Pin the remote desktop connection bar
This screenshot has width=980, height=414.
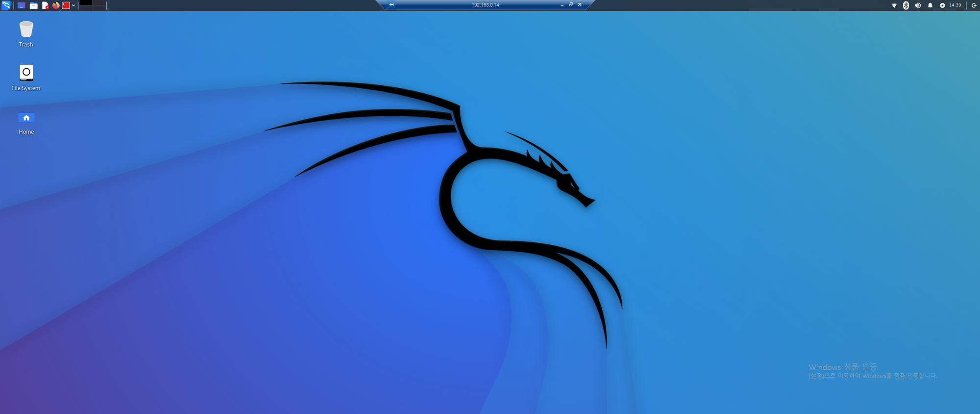(x=392, y=4)
